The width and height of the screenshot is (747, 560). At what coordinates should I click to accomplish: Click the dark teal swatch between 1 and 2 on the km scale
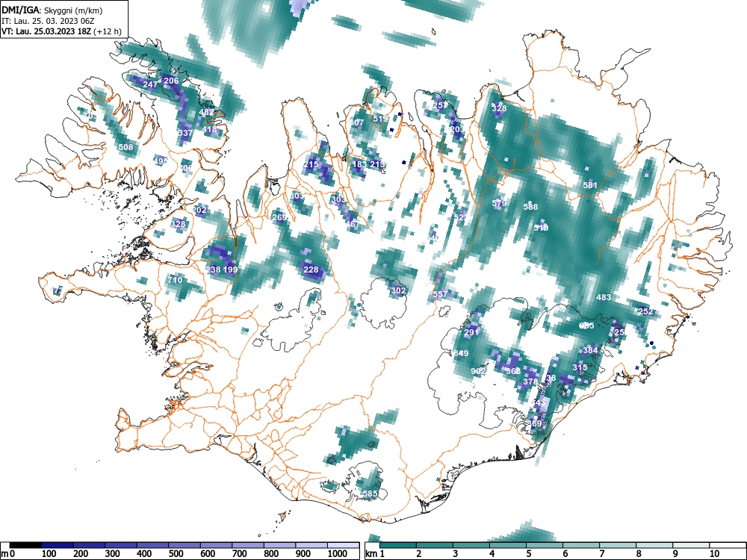coord(398,545)
